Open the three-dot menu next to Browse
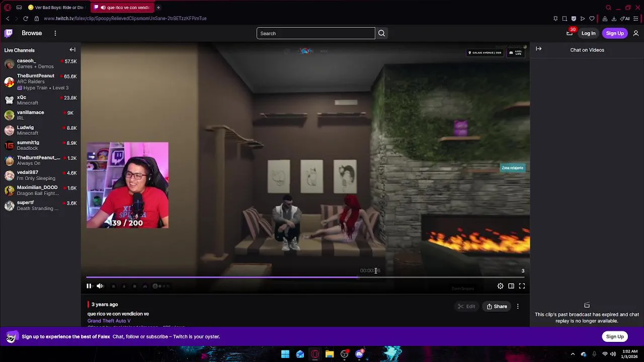The height and width of the screenshot is (362, 644). 55,33
